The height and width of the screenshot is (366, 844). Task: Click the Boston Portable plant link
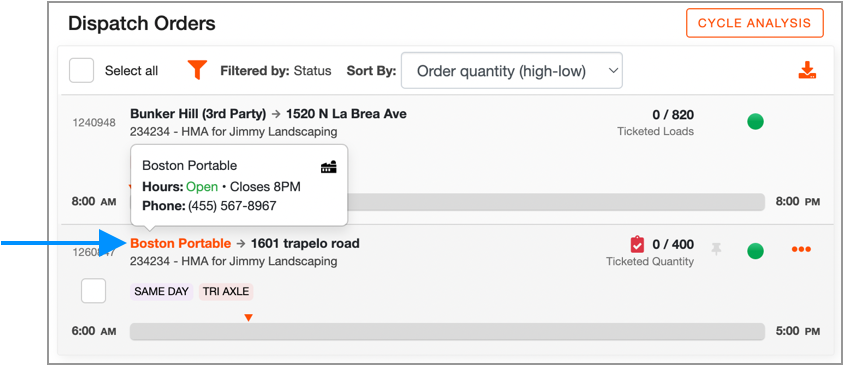181,243
